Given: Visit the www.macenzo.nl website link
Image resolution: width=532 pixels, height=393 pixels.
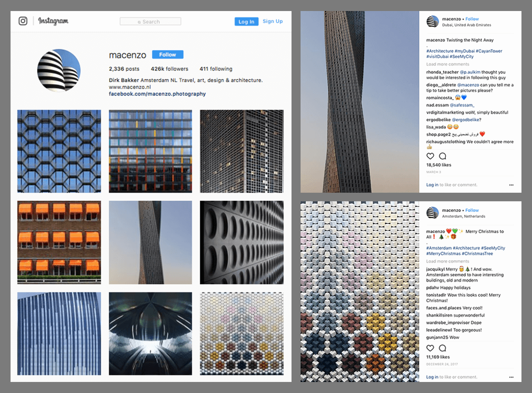Looking at the screenshot, I should pyautogui.click(x=130, y=87).
